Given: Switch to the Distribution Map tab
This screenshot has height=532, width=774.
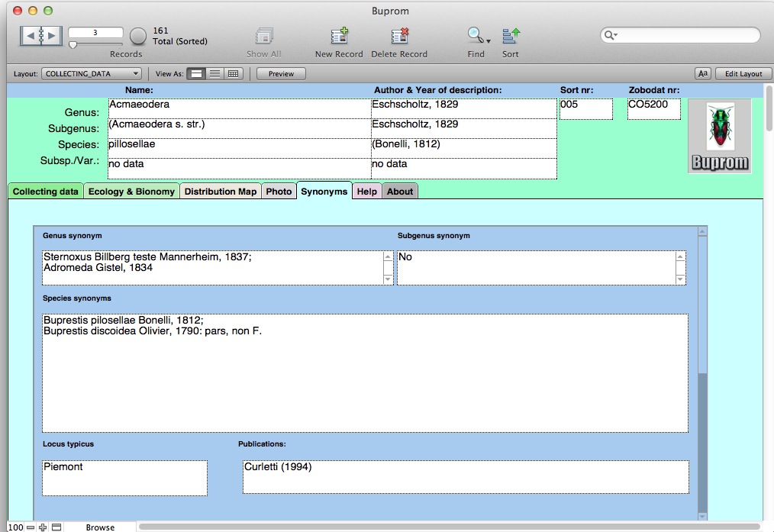Looking at the screenshot, I should [x=220, y=192].
